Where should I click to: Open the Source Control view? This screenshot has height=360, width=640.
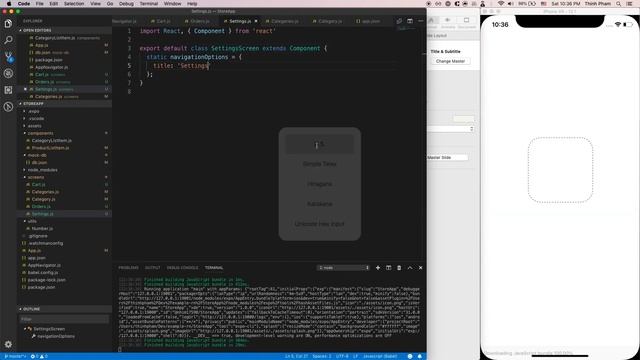8,57
